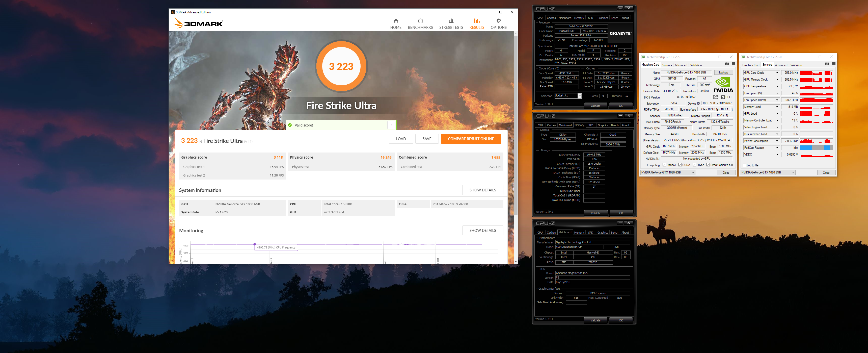This screenshot has width=868, height=353.
Task: Click SHOW DETAILS for Monitoring
Action: (x=482, y=230)
